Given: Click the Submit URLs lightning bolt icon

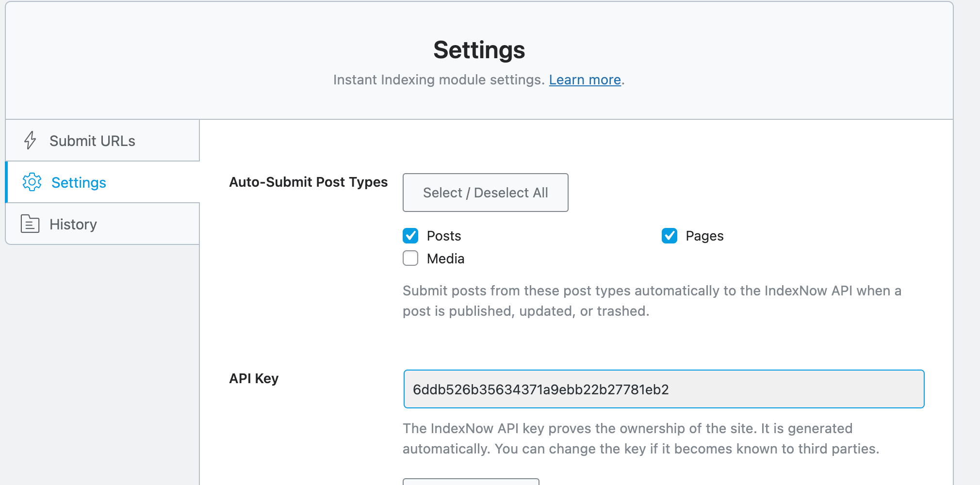Looking at the screenshot, I should pos(30,140).
